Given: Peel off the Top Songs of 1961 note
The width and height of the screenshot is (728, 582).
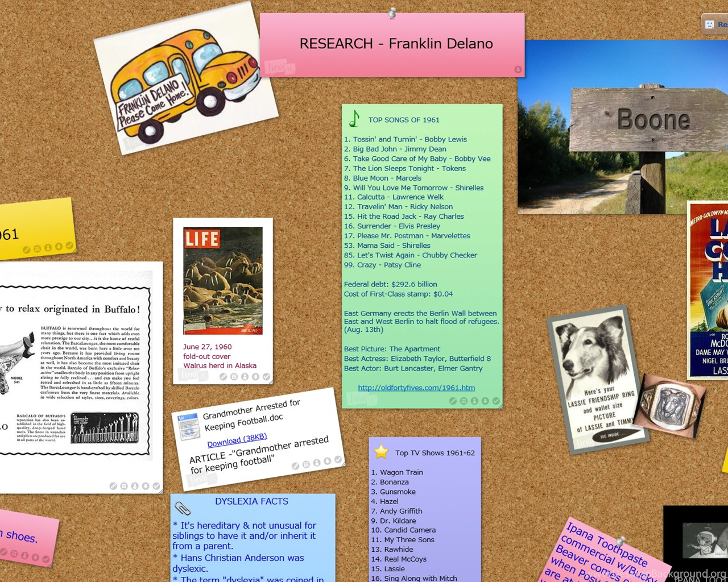Looking at the screenshot, I should coord(496,401).
